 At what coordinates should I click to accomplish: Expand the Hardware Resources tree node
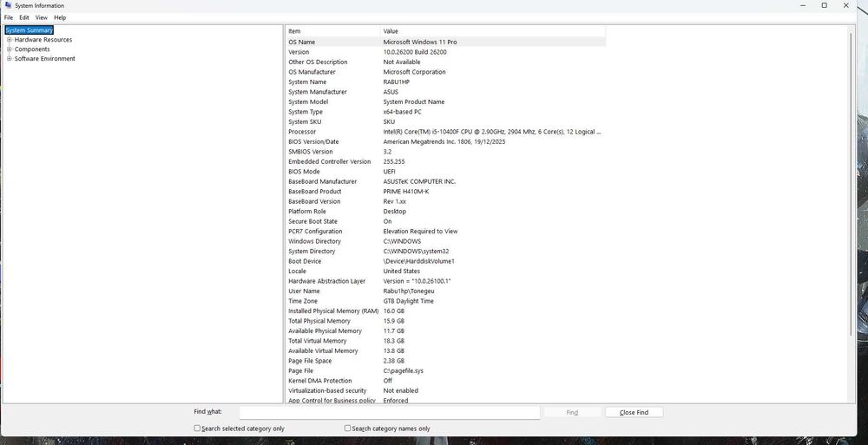(9, 40)
